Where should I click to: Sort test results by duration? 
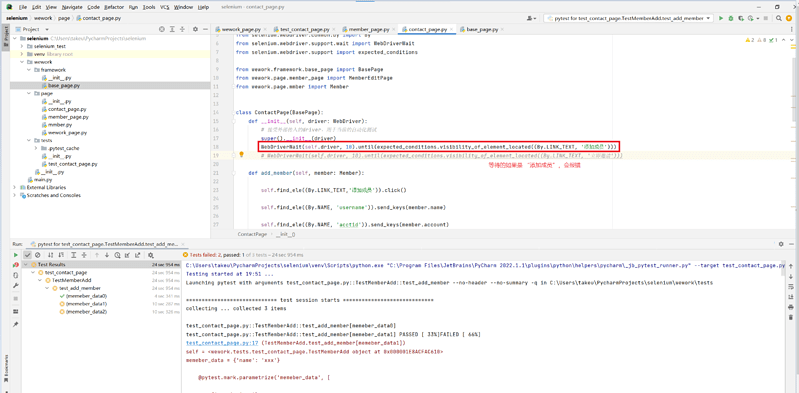[x=61, y=255]
